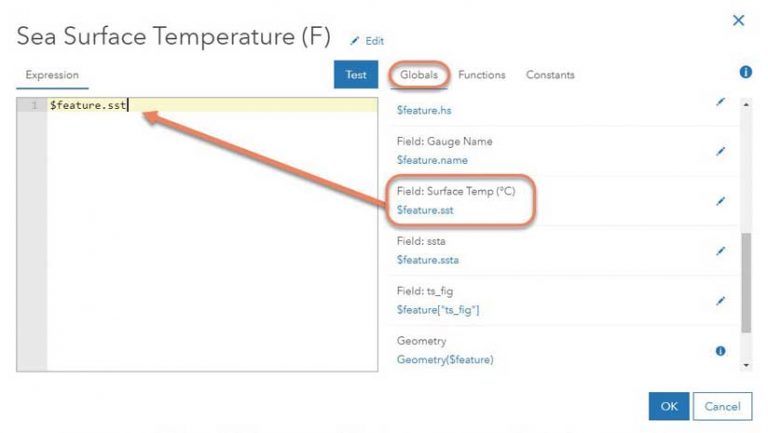Close the expression dialog with X
Screen dimensions: 768x433
[x=739, y=20]
